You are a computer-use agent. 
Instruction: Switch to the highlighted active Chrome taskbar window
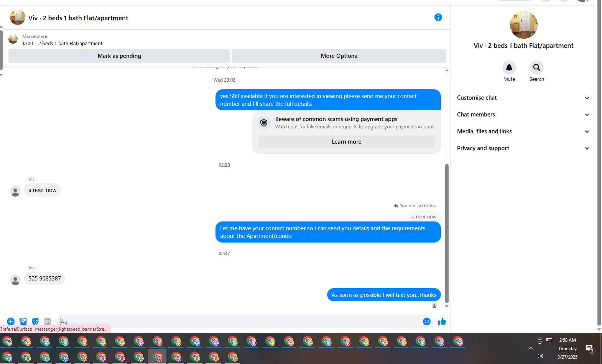click(157, 357)
